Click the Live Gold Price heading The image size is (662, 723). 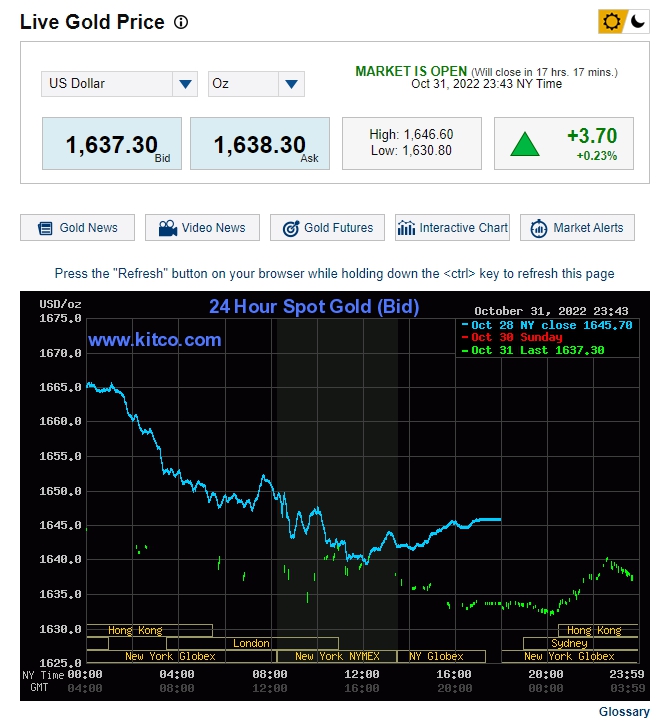click(x=92, y=22)
